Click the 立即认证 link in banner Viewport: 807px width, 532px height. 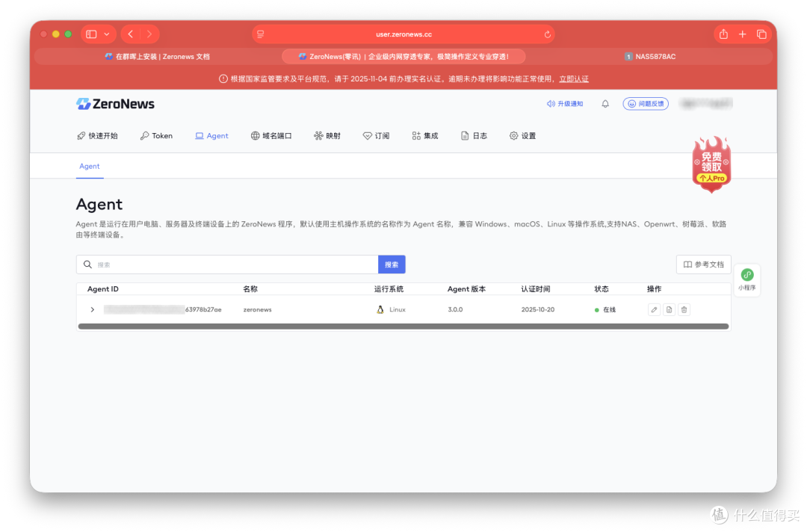574,79
